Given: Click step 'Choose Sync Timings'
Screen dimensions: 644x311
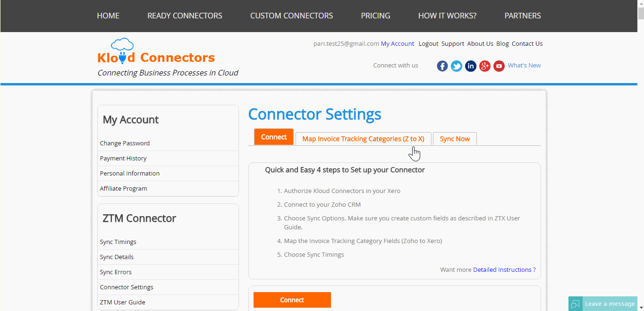Looking at the screenshot, I should pyautogui.click(x=314, y=255).
